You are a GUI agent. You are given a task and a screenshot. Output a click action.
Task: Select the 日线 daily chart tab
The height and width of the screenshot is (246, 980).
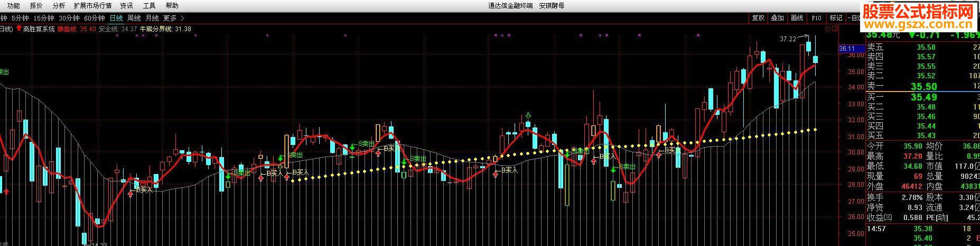(116, 18)
